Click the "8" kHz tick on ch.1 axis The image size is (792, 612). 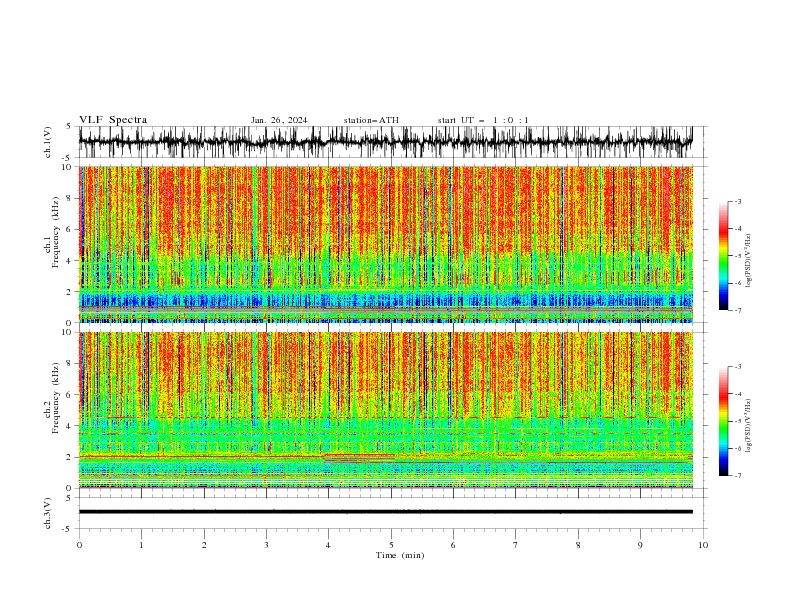pos(71,198)
